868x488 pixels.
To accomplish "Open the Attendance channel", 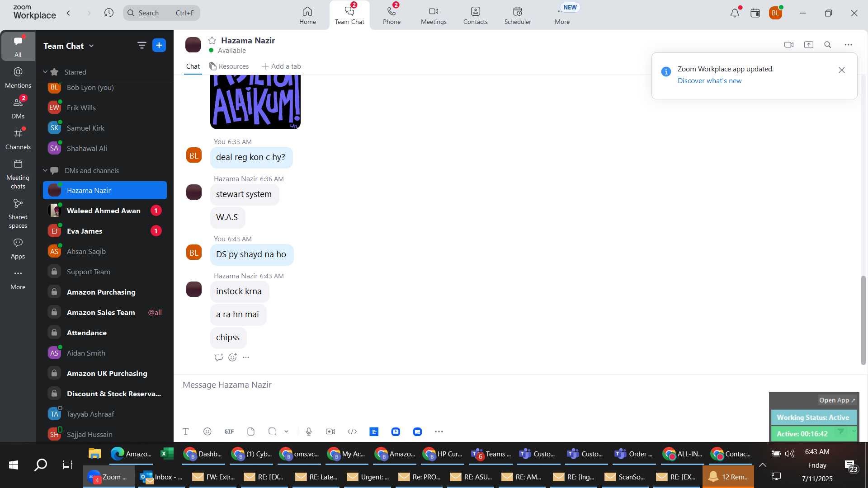I will click(x=105, y=333).
